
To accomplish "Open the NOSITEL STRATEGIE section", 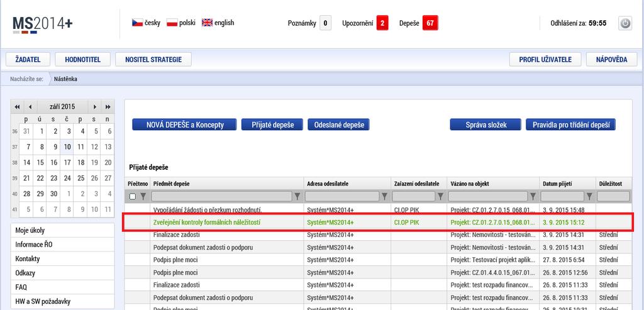I will [153, 60].
